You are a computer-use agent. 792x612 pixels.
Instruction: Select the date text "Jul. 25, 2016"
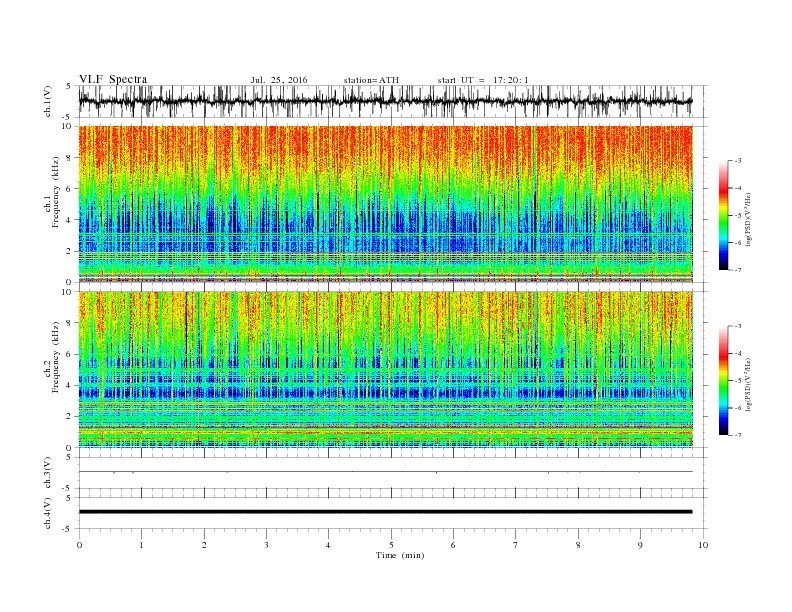[x=279, y=80]
